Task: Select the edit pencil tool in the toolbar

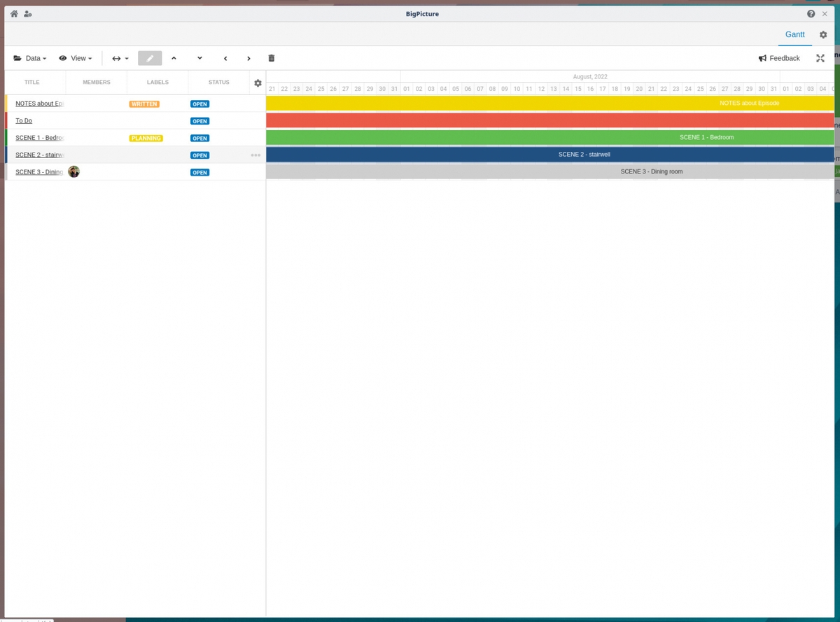Action: click(x=149, y=58)
